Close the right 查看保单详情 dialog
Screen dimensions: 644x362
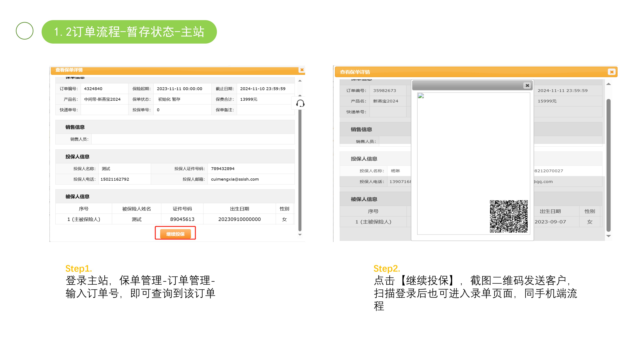click(x=611, y=72)
